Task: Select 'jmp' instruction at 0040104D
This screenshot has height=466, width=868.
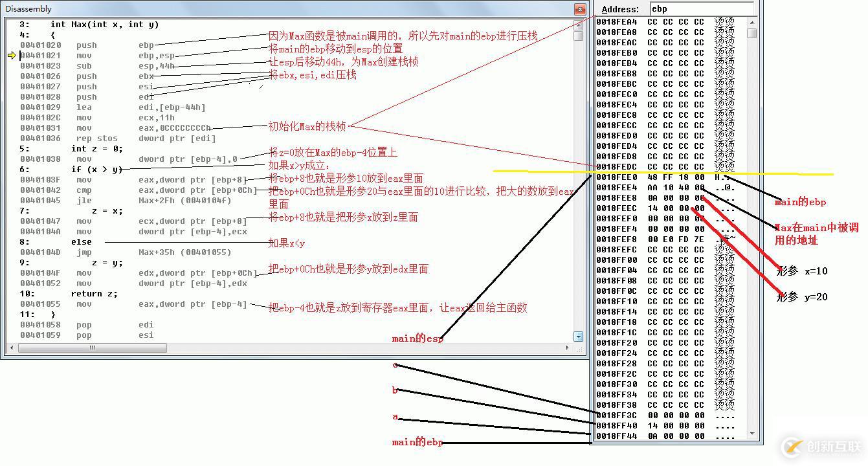Action: point(126,252)
